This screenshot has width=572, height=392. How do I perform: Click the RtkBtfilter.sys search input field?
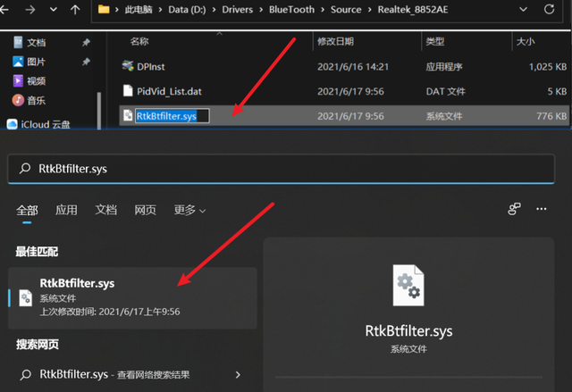268,168
